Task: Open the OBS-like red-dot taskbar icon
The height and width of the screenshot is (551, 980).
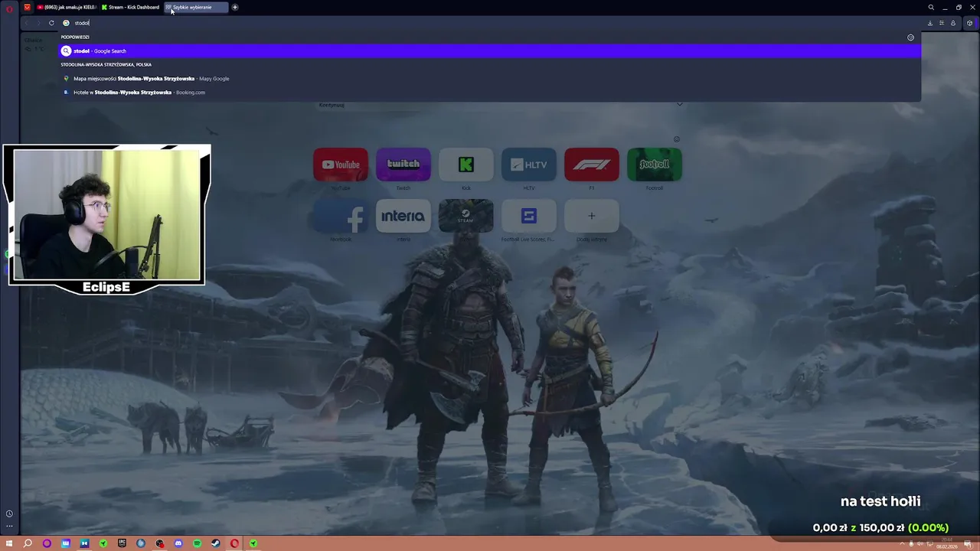Action: [159, 543]
